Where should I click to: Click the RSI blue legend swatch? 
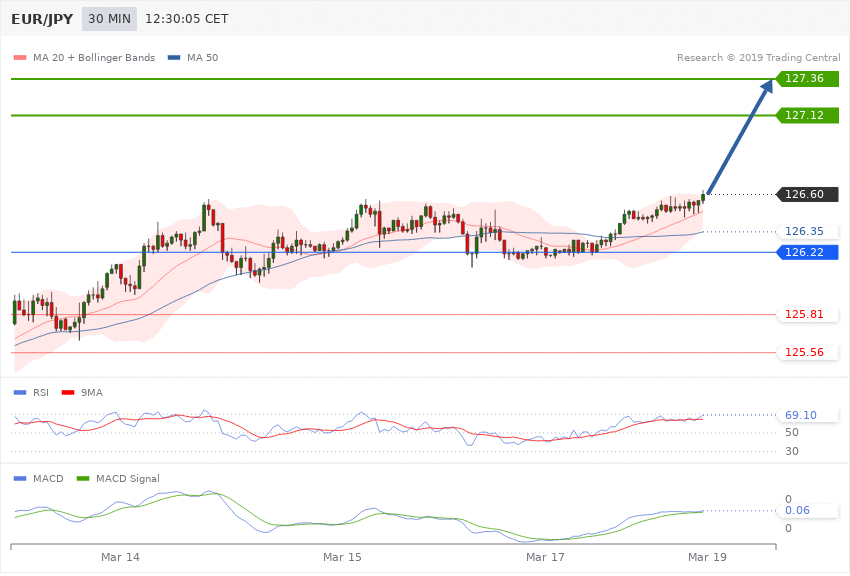click(x=20, y=392)
